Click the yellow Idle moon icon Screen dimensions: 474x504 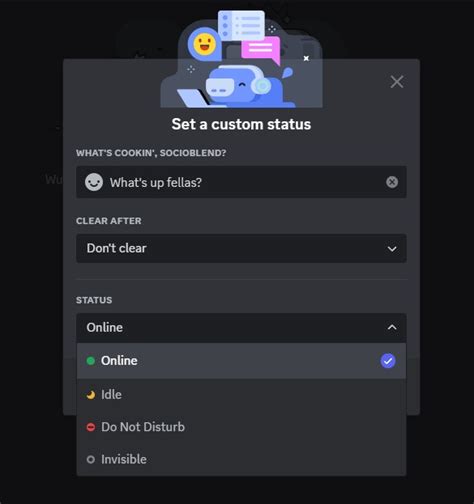[91, 395]
